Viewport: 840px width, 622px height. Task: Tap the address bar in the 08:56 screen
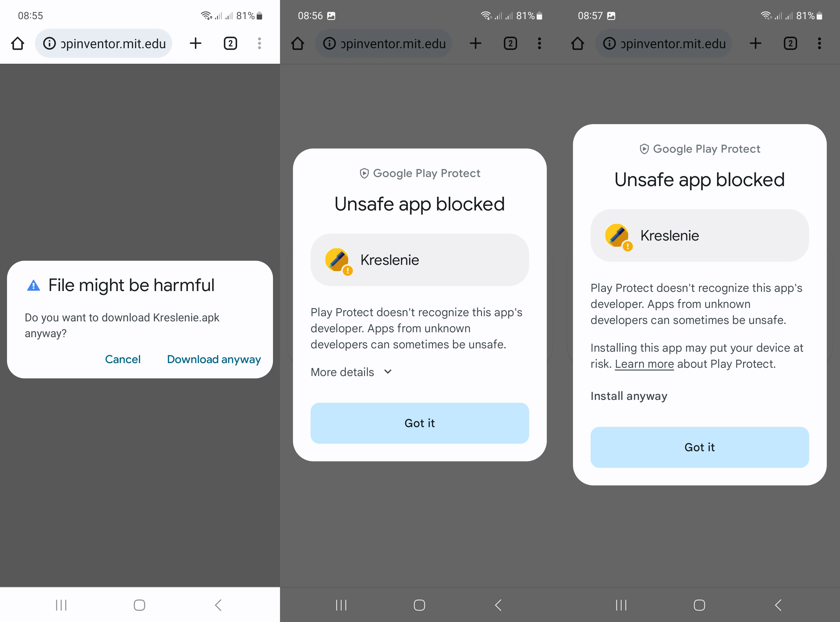coord(383,43)
